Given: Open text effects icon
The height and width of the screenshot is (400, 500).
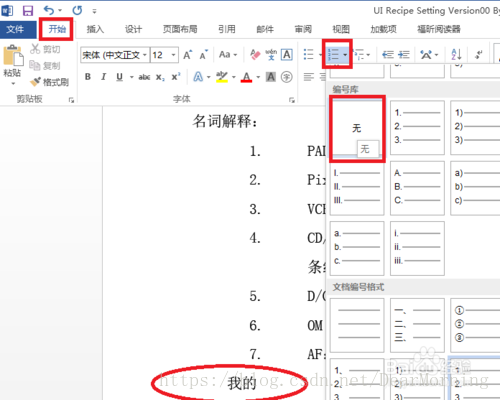Looking at the screenshot, I should (198, 77).
